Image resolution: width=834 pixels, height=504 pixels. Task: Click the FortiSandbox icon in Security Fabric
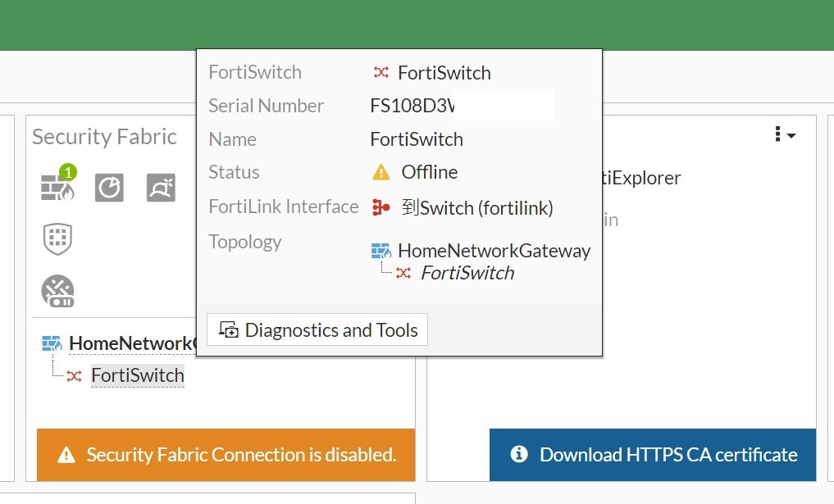[161, 188]
